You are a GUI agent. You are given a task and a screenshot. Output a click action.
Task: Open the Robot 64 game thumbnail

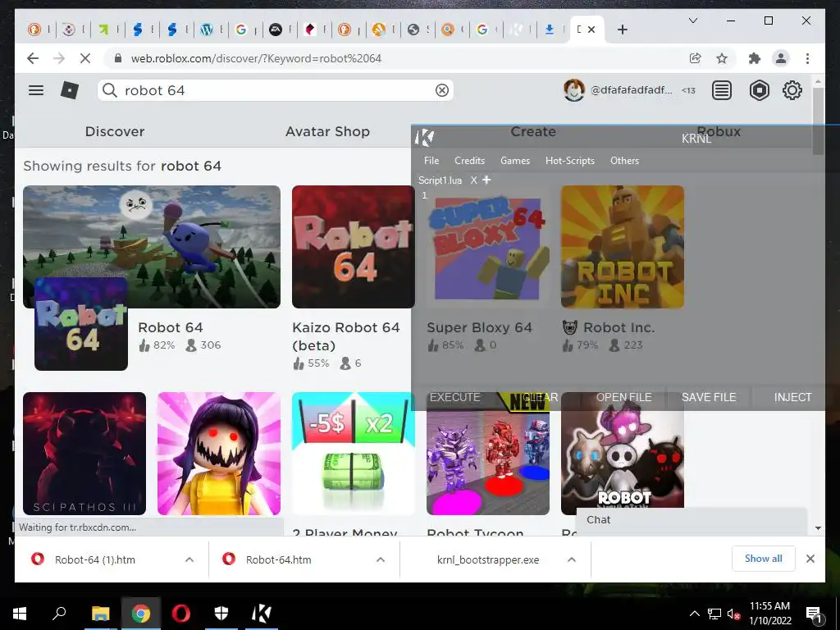pyautogui.click(x=152, y=247)
